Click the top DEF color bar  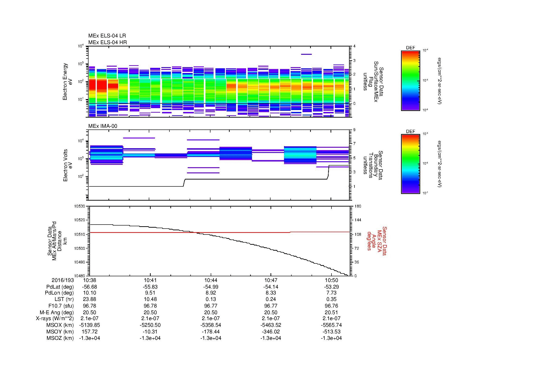(410, 80)
